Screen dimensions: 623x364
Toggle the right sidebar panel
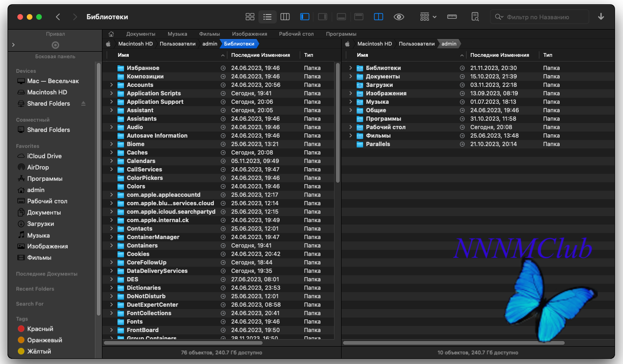(322, 17)
